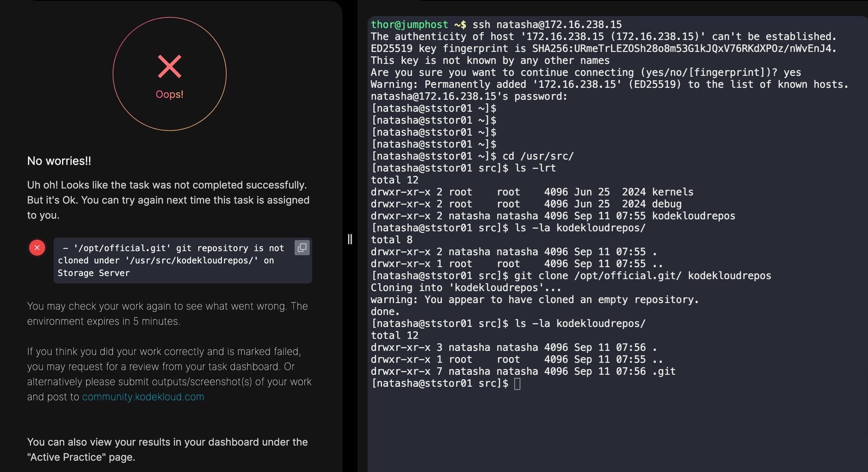Click the terminal cursor at the last prompt

pyautogui.click(x=517, y=384)
